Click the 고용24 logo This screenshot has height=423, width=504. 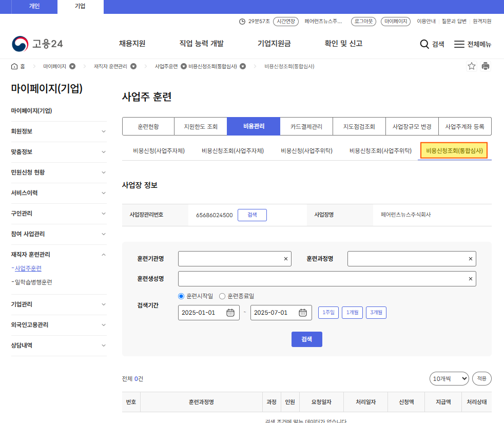pos(37,44)
